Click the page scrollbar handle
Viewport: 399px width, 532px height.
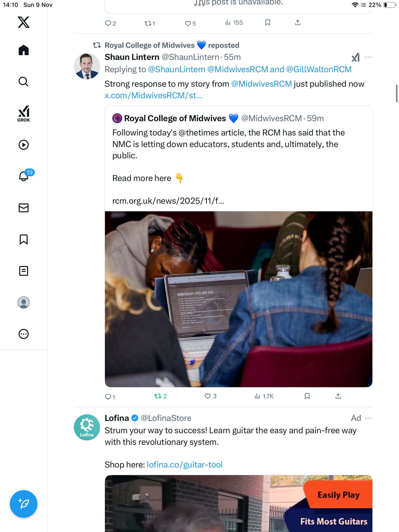click(396, 94)
